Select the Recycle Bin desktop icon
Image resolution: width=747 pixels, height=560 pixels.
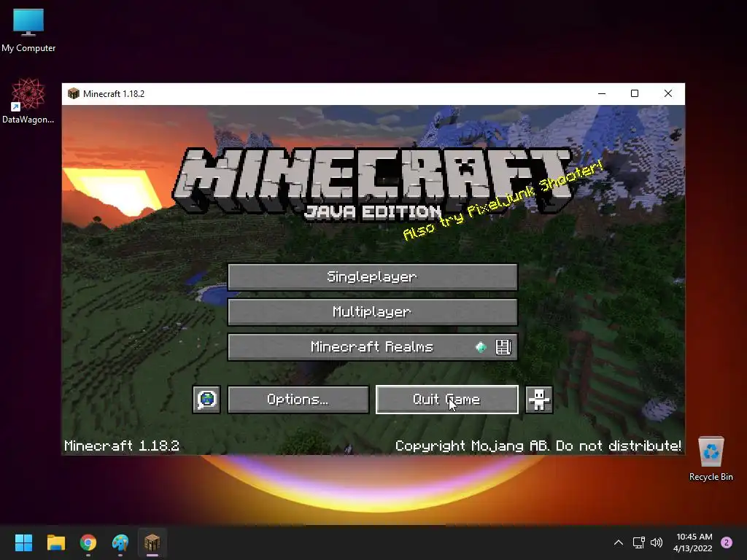711,459
